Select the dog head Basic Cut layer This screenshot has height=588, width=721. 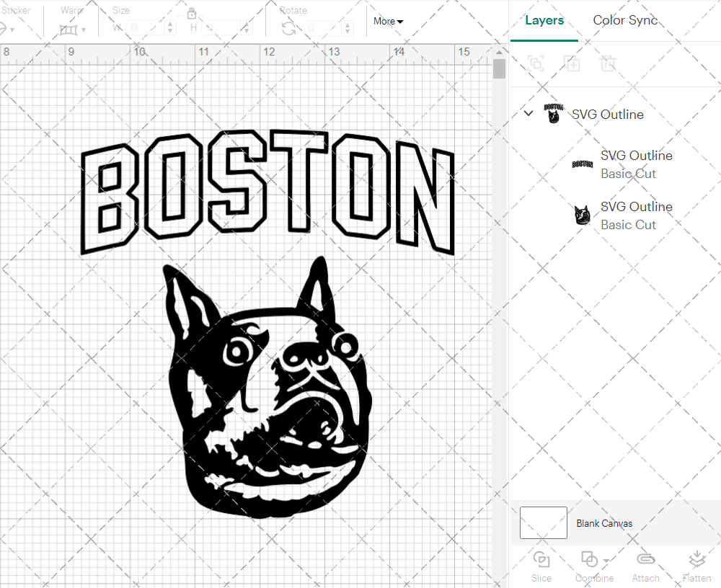pyautogui.click(x=637, y=215)
